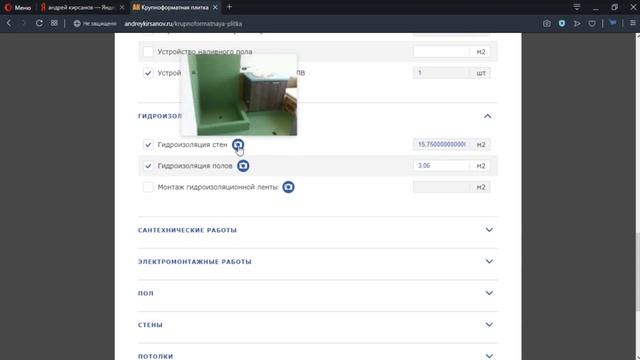Click the Устройство наливного пола label

(x=205, y=52)
